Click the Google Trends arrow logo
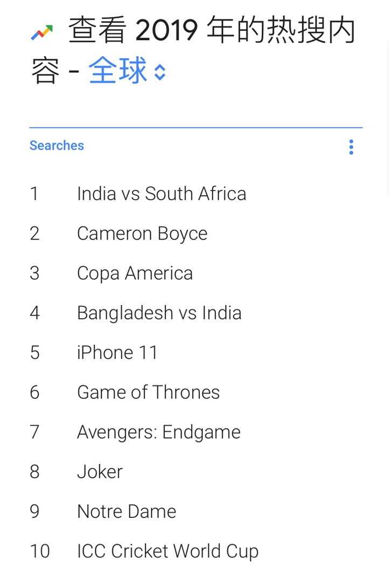392x584 pixels. (x=42, y=32)
